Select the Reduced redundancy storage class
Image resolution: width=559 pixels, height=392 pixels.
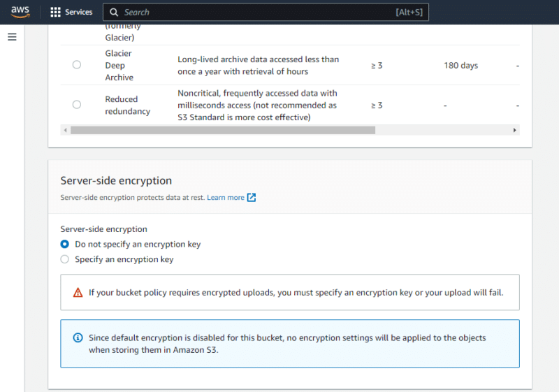77,105
